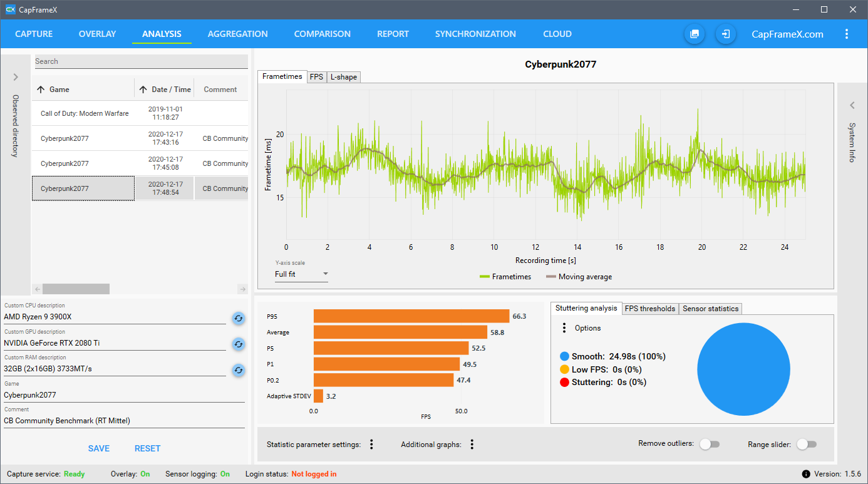Go to the REPORT tab
The height and width of the screenshot is (484, 868).
coord(393,34)
